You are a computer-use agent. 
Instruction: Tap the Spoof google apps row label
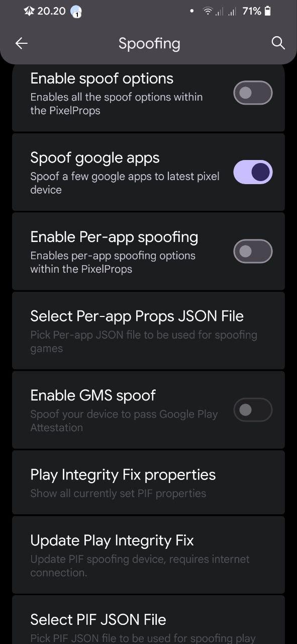tap(95, 158)
